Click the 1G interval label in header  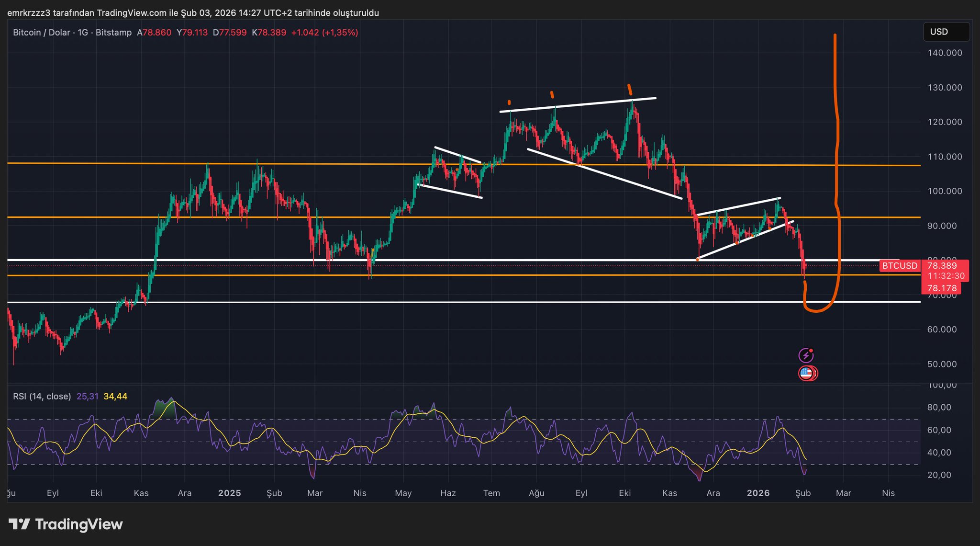click(x=83, y=33)
